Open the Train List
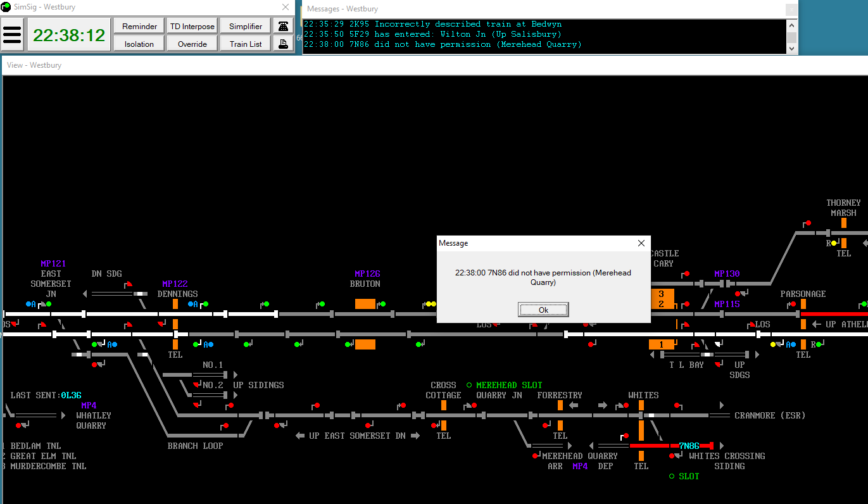Image resolution: width=868 pixels, height=504 pixels. click(246, 44)
